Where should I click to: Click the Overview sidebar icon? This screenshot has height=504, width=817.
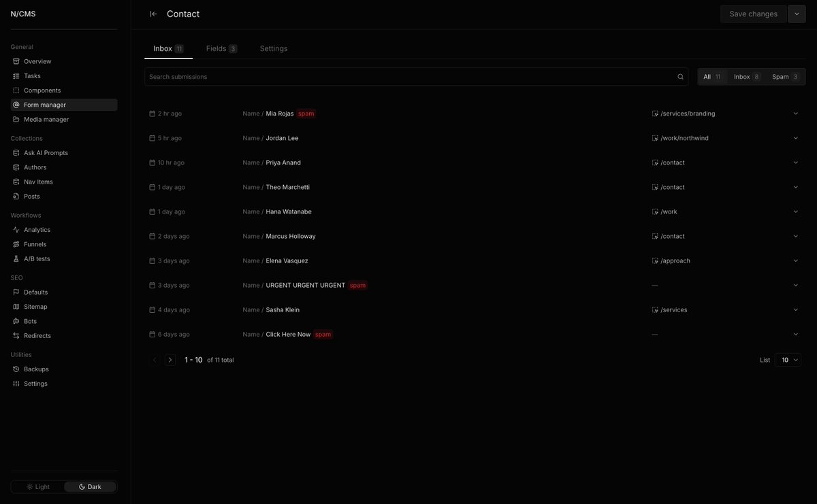[x=16, y=61]
